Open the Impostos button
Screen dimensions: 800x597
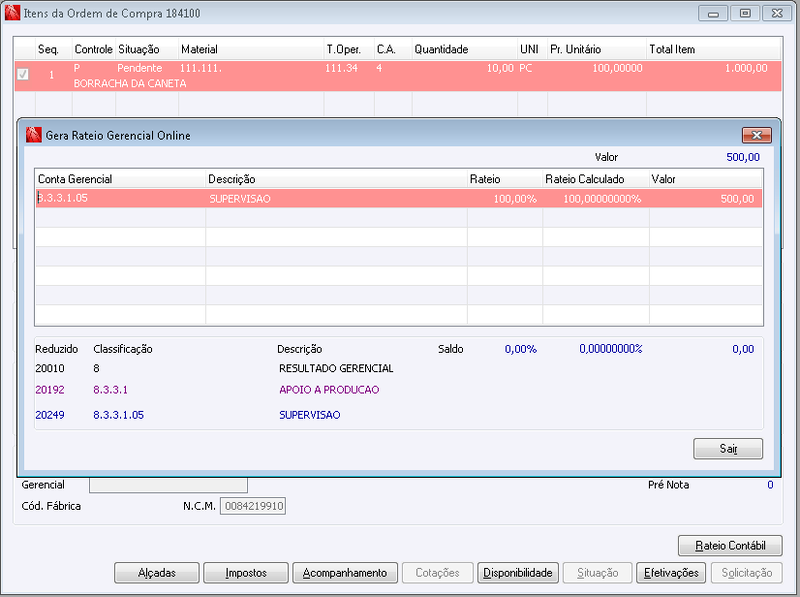pos(246,573)
